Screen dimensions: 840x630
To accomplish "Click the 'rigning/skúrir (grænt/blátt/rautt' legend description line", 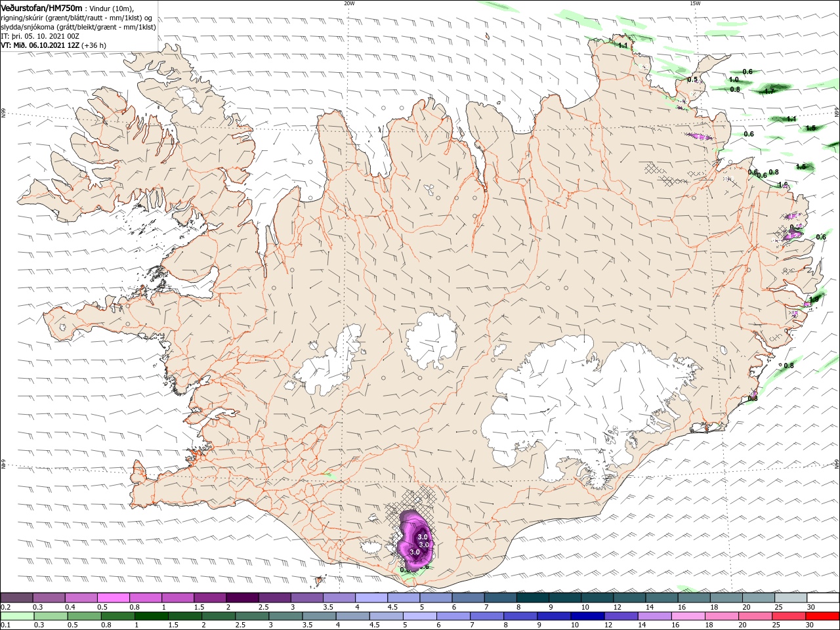I will click(77, 18).
